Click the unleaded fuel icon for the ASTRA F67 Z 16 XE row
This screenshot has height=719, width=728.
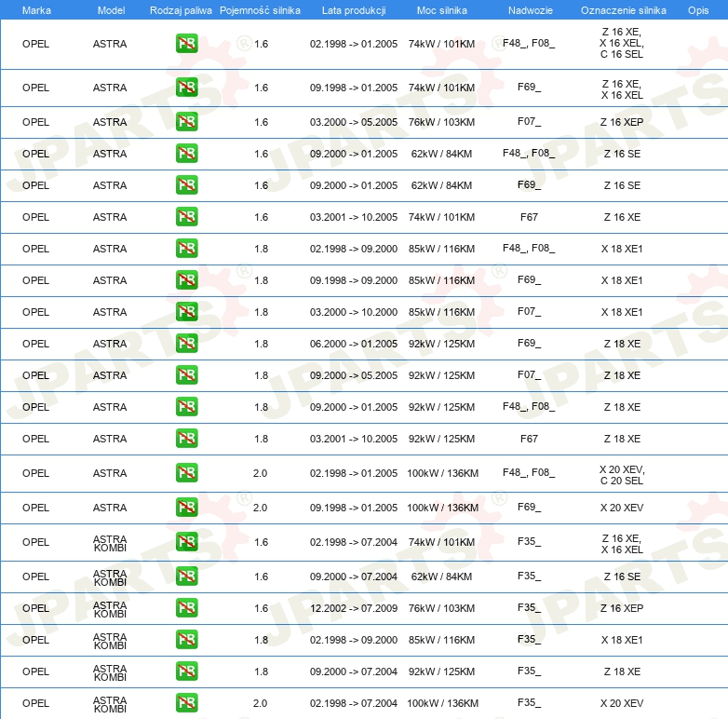[186, 217]
